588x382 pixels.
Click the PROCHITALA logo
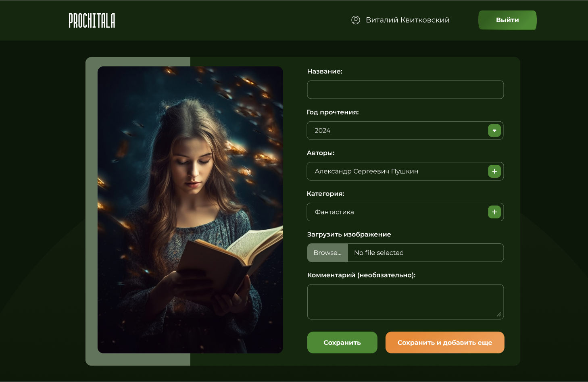(x=92, y=20)
